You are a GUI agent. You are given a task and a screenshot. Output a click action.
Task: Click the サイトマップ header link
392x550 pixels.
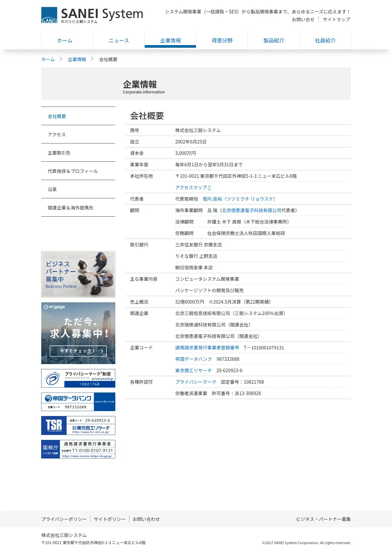(336, 20)
